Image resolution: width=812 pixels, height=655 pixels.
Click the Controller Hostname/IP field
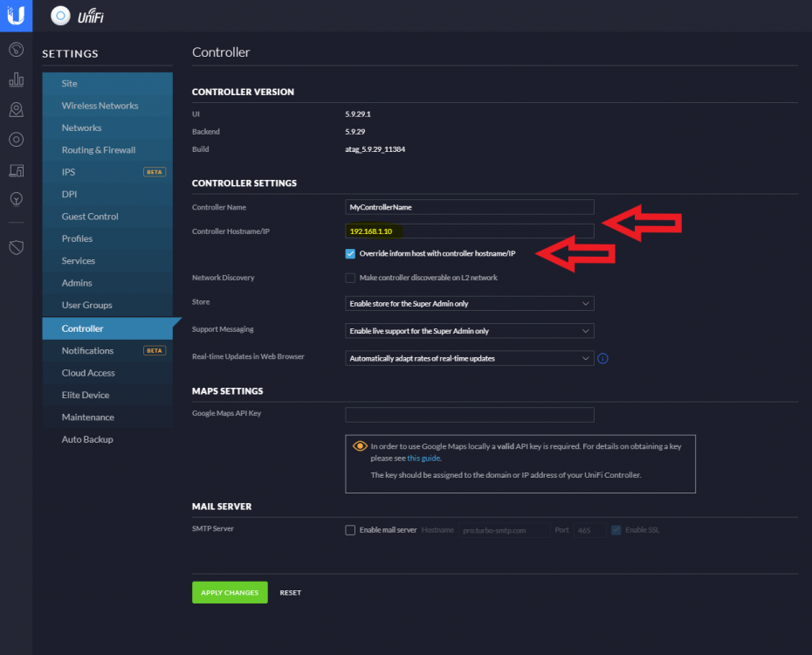point(469,231)
